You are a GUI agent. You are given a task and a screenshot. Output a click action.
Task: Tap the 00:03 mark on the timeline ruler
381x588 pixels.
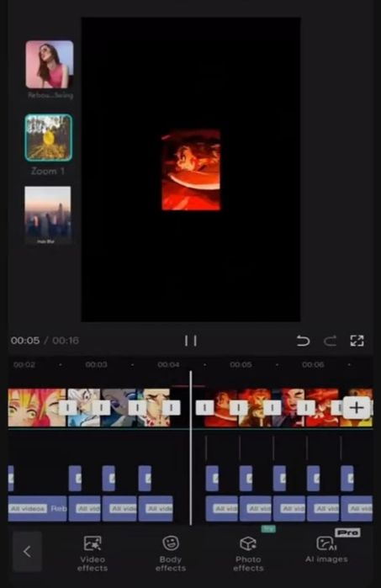coord(96,364)
